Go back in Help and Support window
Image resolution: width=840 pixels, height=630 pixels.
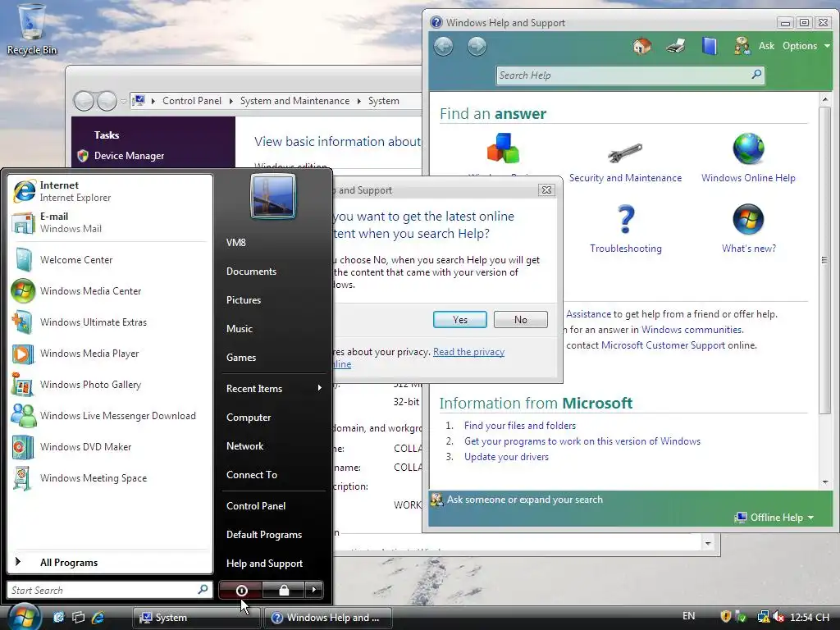point(443,47)
